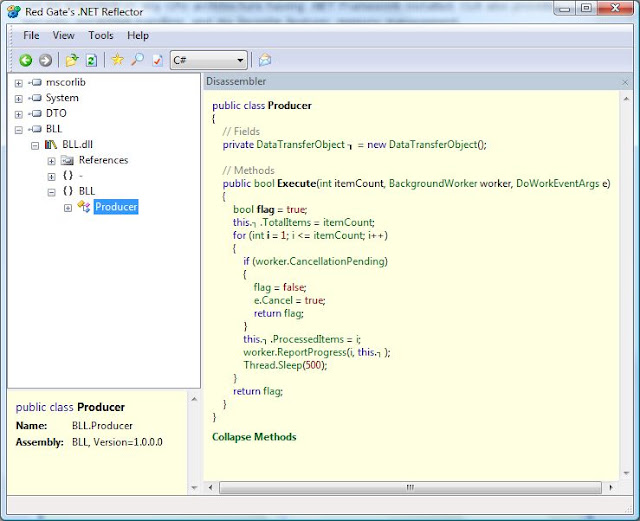The height and width of the screenshot is (521, 640).
Task: Select the System tree item
Action: pos(62,98)
